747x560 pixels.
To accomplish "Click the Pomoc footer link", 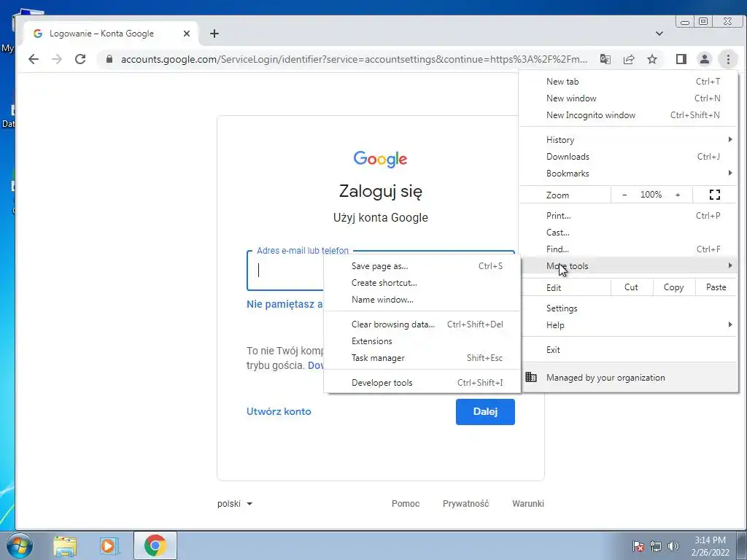I will [406, 503].
